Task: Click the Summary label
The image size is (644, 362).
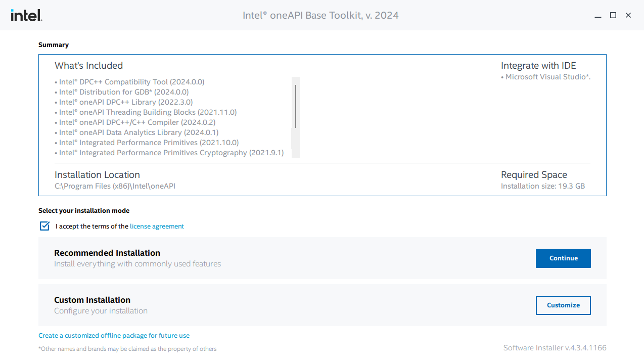Action: point(54,45)
